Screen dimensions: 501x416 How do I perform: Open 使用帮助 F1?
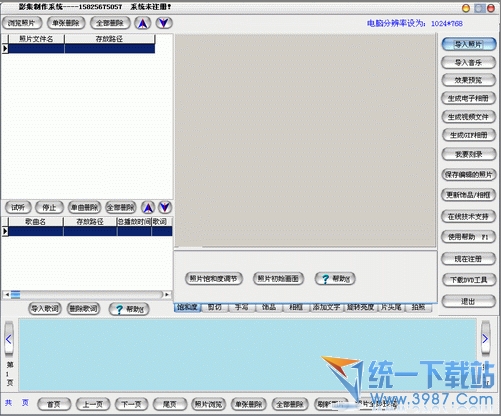pyautogui.click(x=468, y=237)
